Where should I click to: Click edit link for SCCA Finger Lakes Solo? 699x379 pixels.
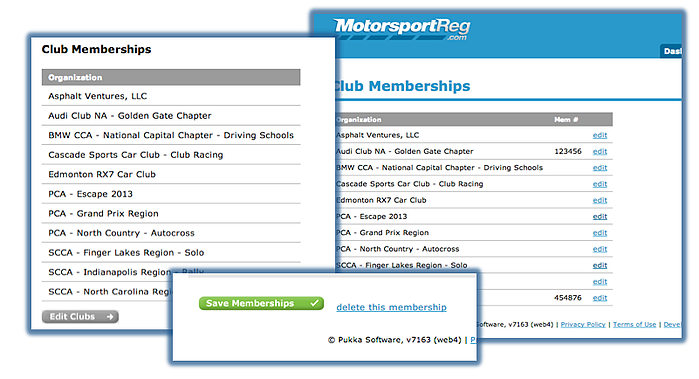tap(600, 265)
